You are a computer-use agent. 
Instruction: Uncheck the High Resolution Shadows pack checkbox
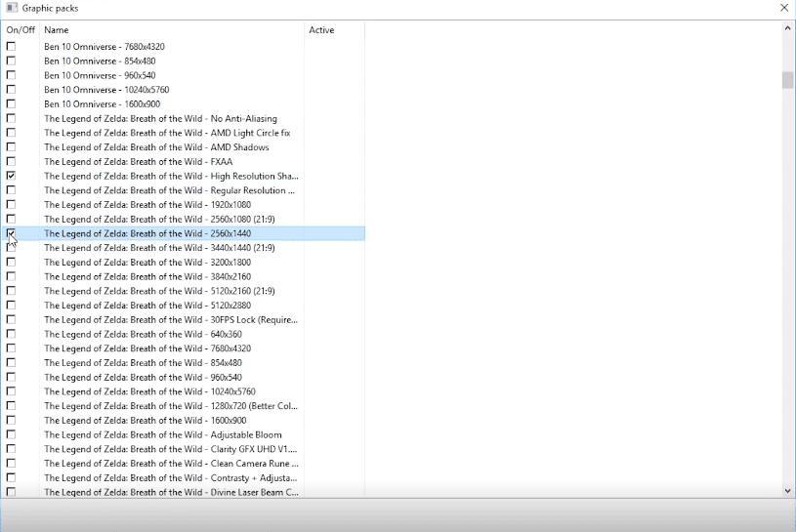pyautogui.click(x=11, y=176)
